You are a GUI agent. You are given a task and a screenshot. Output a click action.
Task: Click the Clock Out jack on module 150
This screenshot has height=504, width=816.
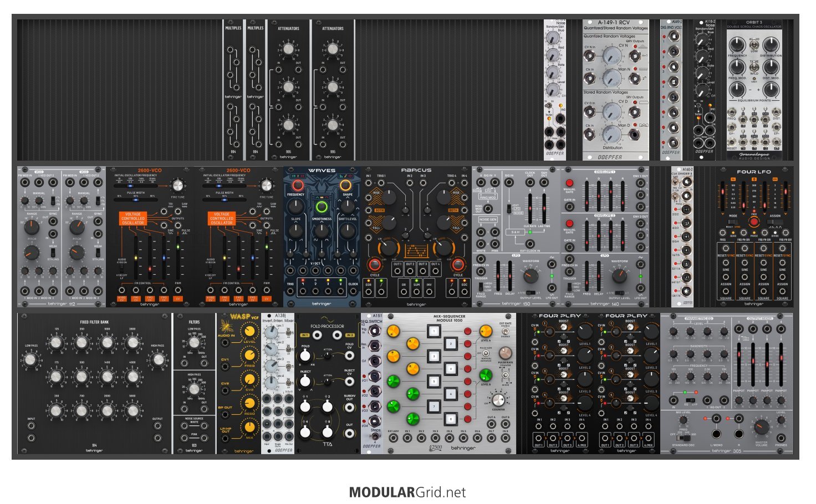coord(530,183)
